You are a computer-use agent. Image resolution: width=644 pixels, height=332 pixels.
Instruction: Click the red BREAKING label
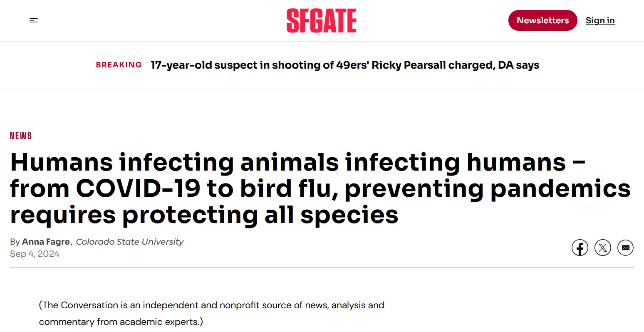[x=119, y=65]
